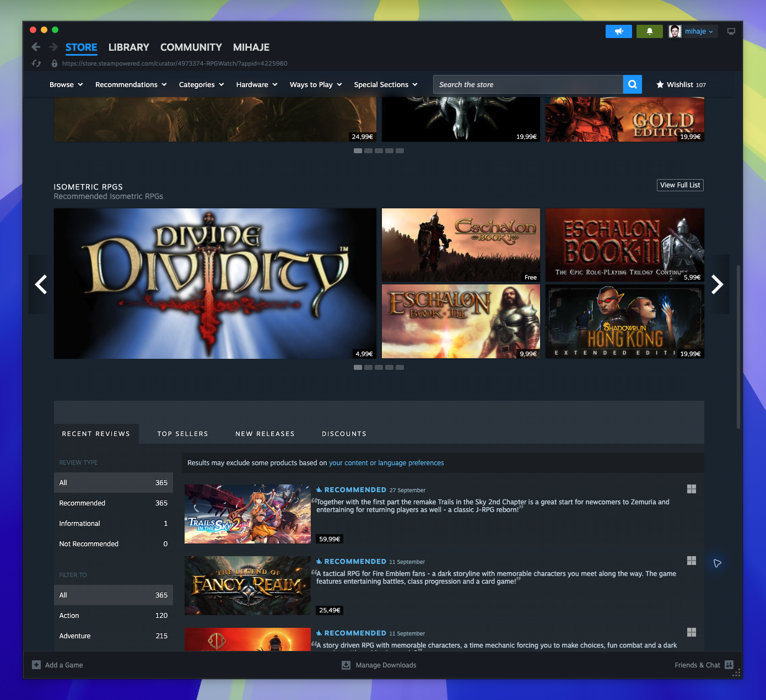The height and width of the screenshot is (700, 766).
Task: Open the Discounts tab
Action: pyautogui.click(x=344, y=434)
